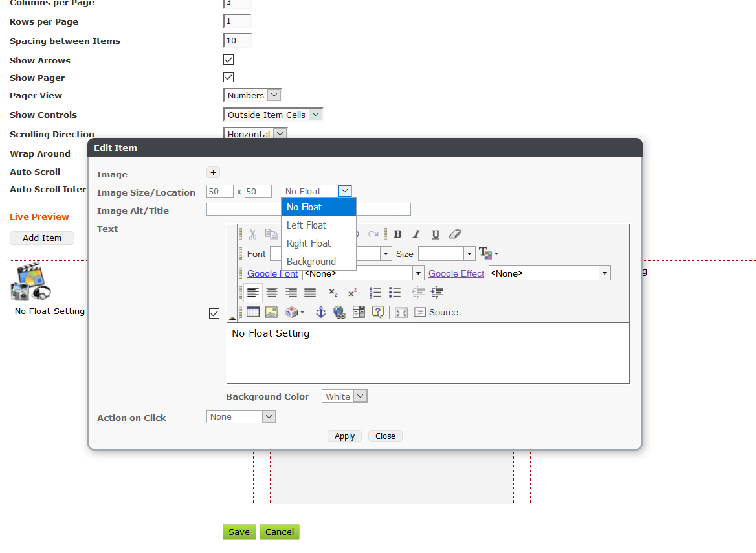Increase indent of text
The height and width of the screenshot is (553, 756).
(438, 293)
